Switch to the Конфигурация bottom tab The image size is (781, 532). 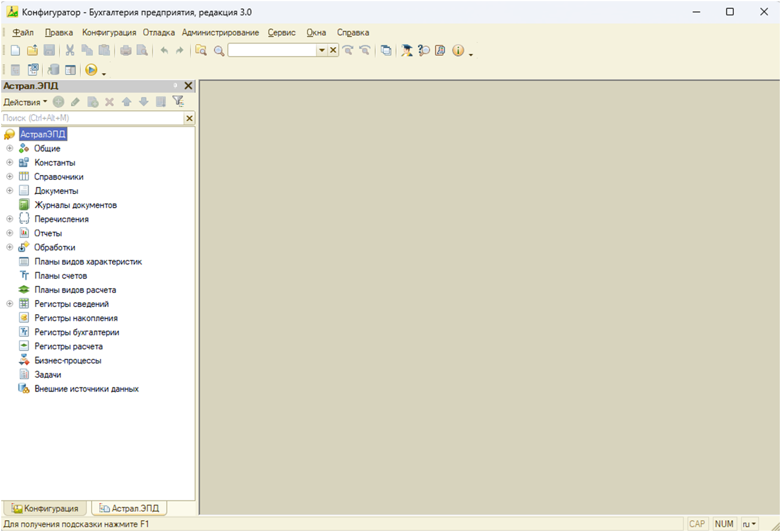[x=45, y=508]
